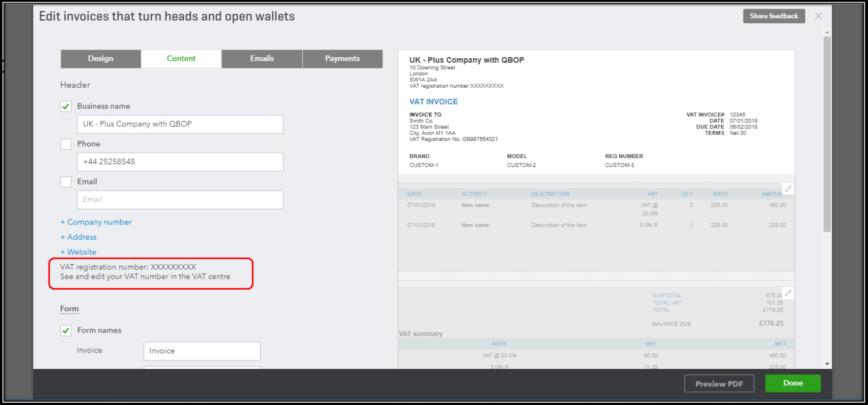Open the Emails tab
This screenshot has height=405, width=868.
(262, 58)
